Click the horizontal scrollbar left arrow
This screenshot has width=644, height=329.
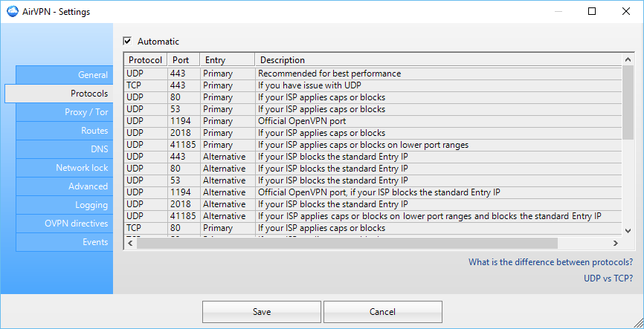[x=130, y=244]
